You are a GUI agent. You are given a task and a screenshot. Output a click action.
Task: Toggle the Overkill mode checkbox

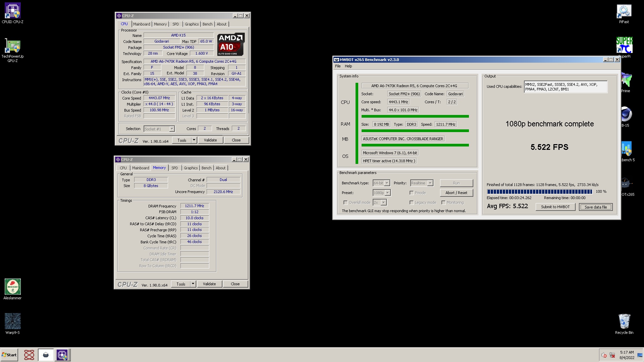345,202
